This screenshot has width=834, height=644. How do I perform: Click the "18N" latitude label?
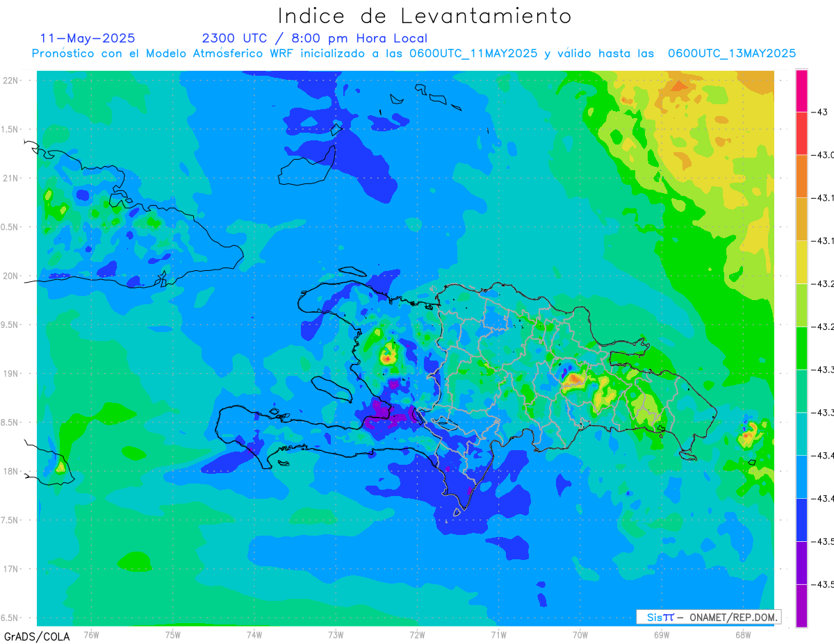10,471
